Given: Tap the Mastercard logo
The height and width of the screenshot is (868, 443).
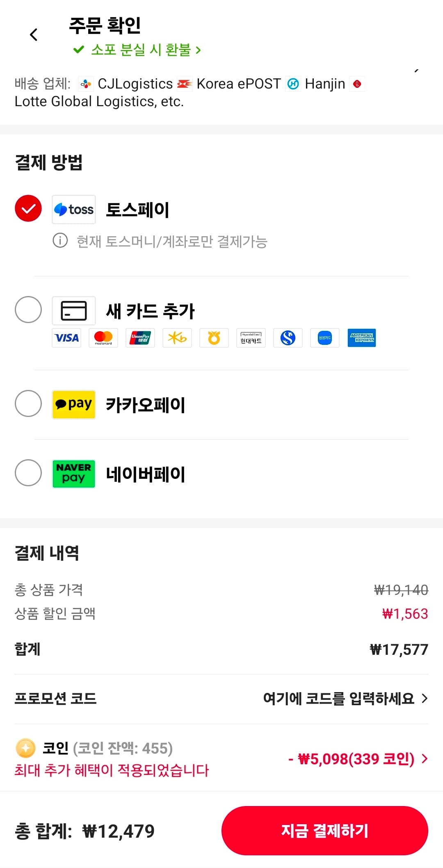Looking at the screenshot, I should pos(103,338).
